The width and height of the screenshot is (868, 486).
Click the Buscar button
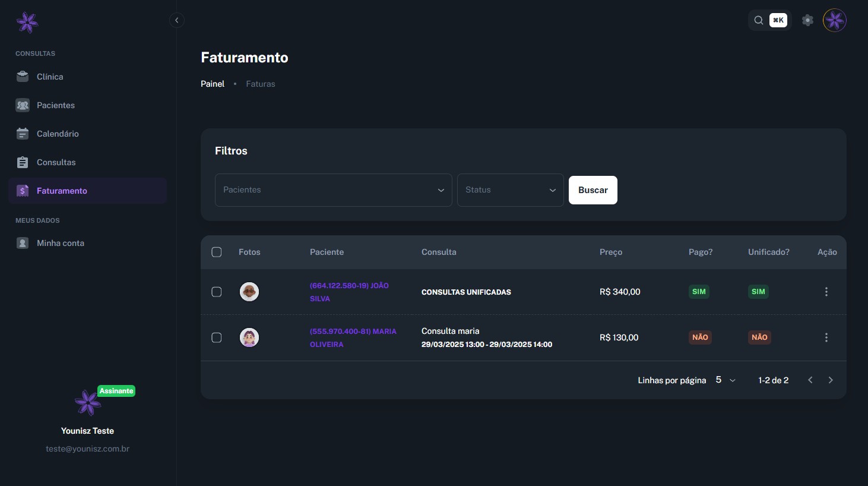(x=593, y=190)
